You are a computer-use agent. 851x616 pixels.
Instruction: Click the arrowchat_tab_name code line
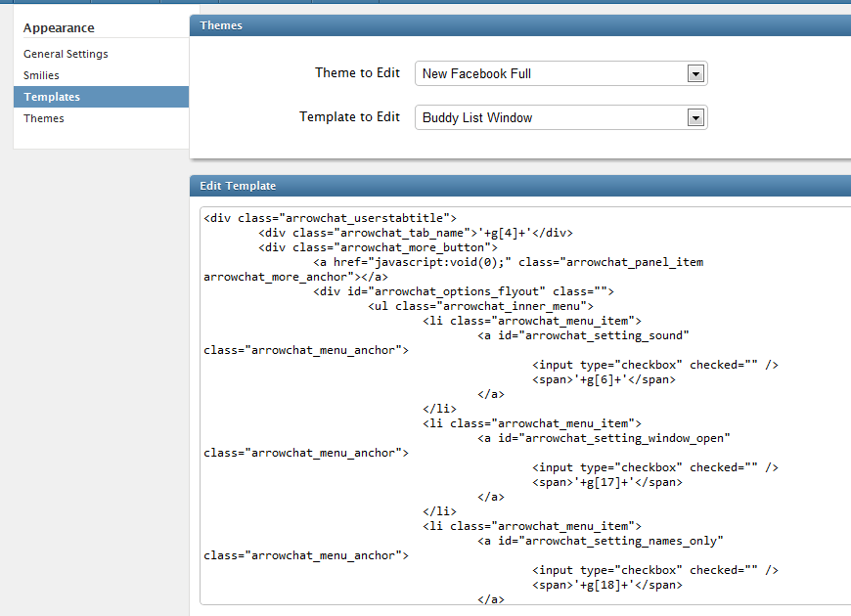(415, 233)
